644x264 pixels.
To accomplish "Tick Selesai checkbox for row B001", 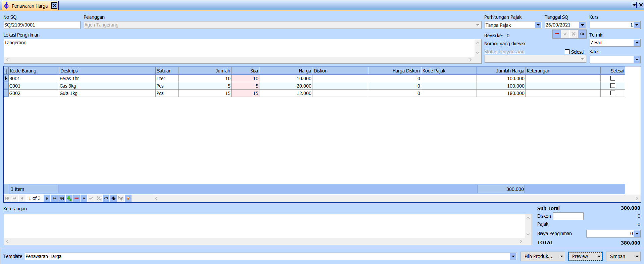I will pos(613,78).
